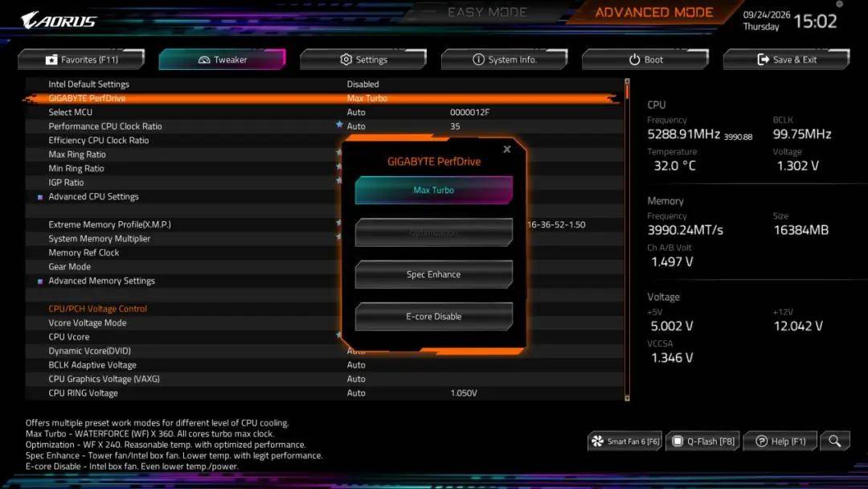Switch to the Favorites (F11) tab

81,60
